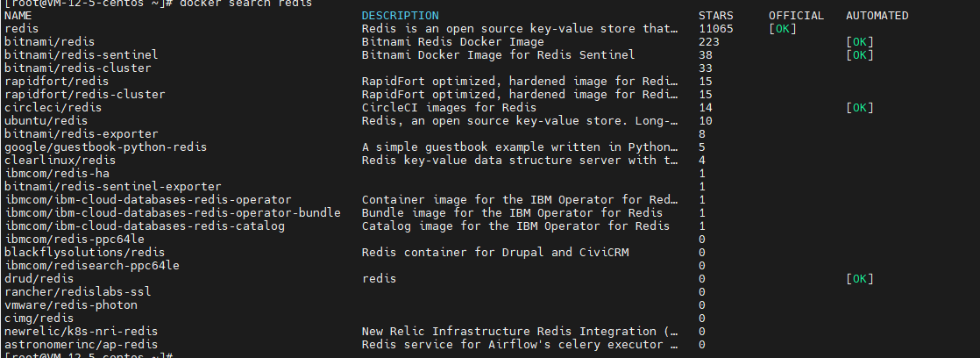Click the astronomerinc/ap-redis image name
This screenshot has height=358, width=980.
point(82,344)
